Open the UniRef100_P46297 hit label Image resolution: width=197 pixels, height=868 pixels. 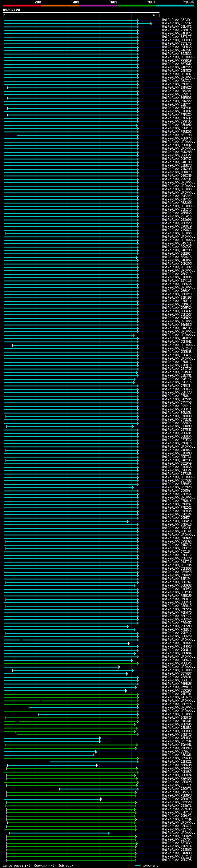click(x=177, y=50)
